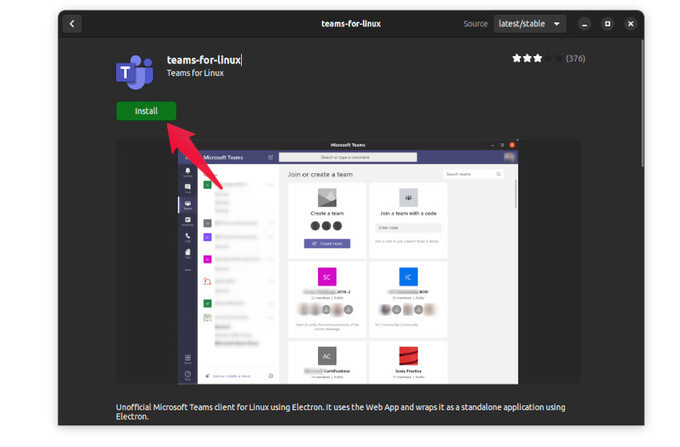The height and width of the screenshot is (447, 680).
Task: Grab the software window vertical scrollbar
Action: 642,103
